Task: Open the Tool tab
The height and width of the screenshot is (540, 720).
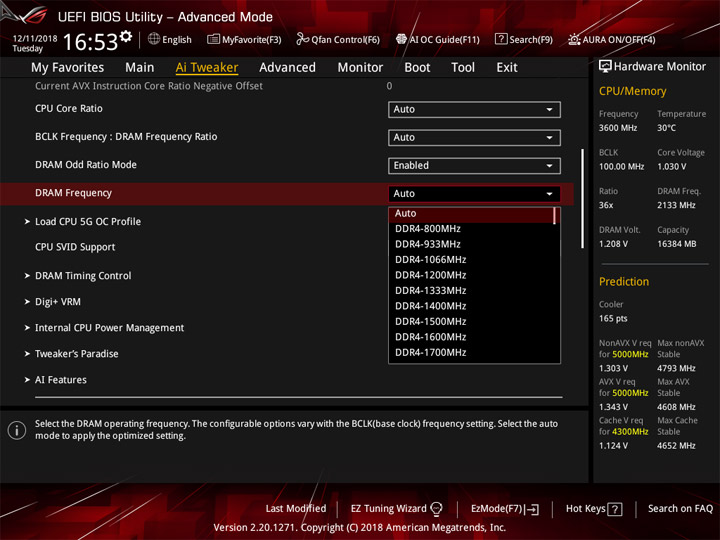Action: 463,68
